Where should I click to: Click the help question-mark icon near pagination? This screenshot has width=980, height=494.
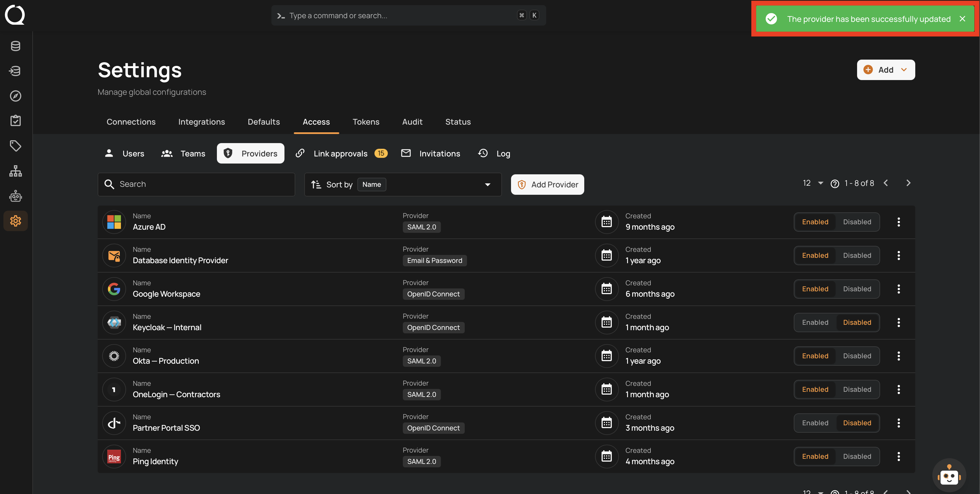[835, 184]
